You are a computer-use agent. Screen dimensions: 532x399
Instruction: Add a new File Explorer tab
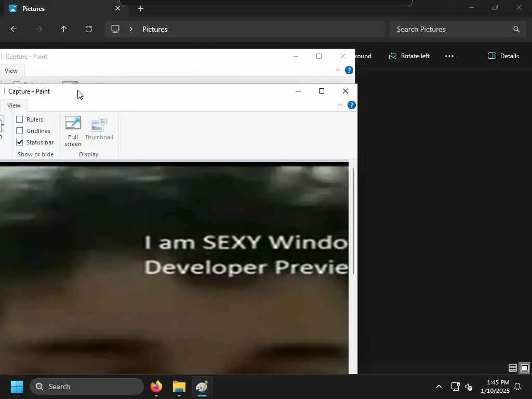click(140, 9)
